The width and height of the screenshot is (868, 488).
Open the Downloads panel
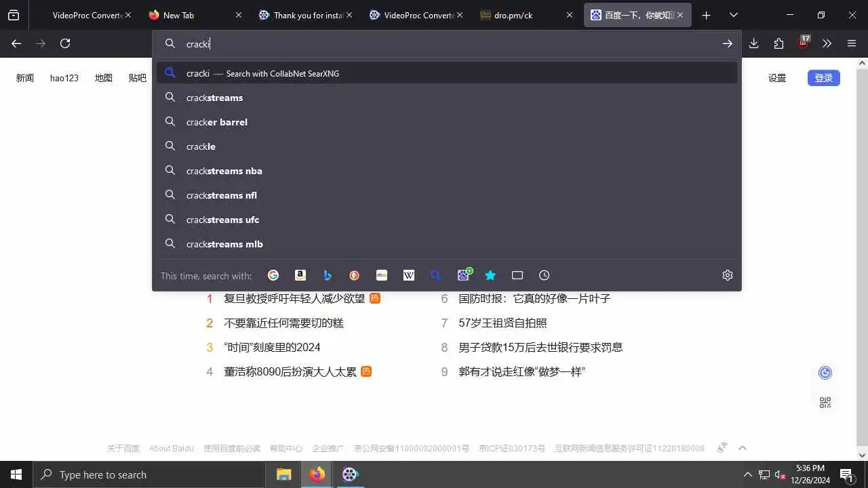[x=754, y=43]
